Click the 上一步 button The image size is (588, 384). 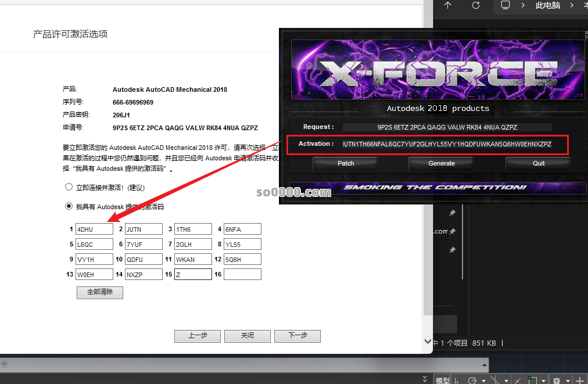198,336
